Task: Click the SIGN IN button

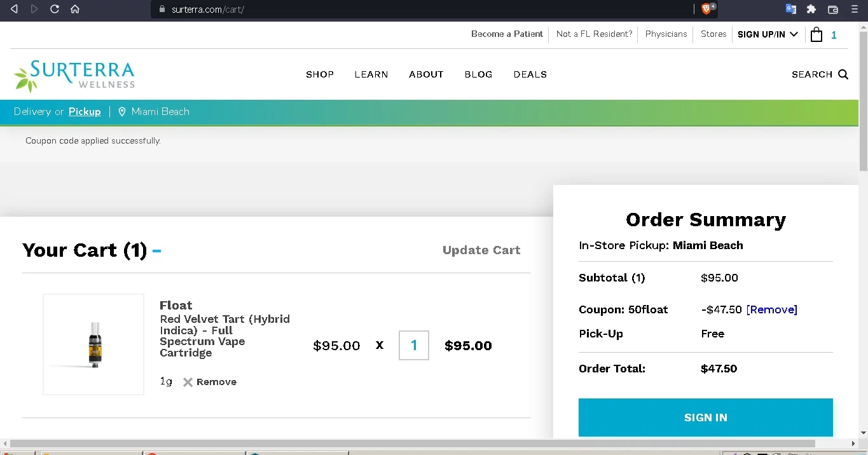Action: coord(706,418)
